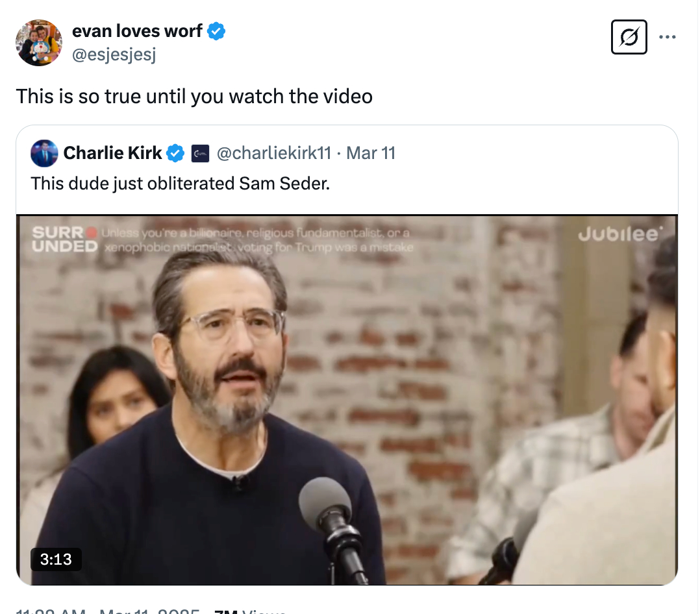Open the post timestamp below the video
Viewport: 700px width, 614px height.
coord(107,610)
